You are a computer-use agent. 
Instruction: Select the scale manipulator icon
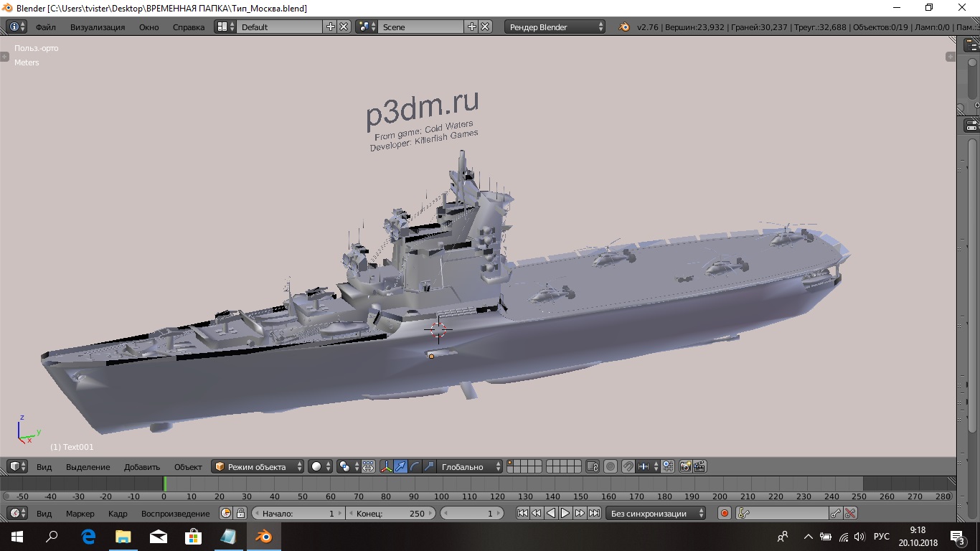pos(429,466)
